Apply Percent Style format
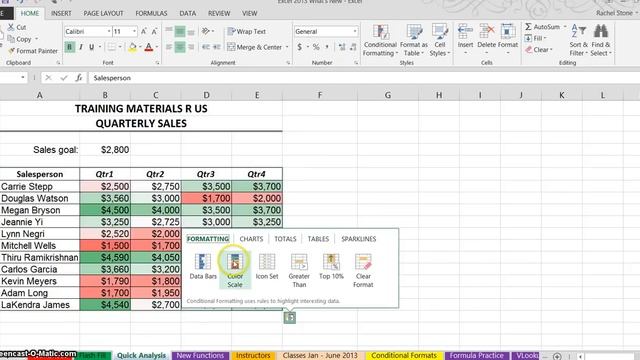 [x=316, y=47]
